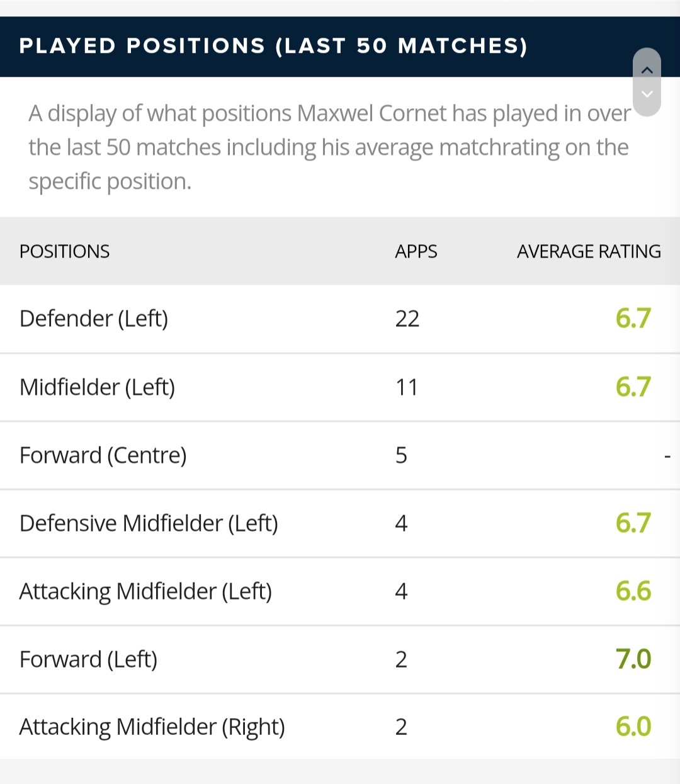Click the 5 apps value for Forward (Centre)
Screen dimensions: 680x784
pyautogui.click(x=401, y=455)
